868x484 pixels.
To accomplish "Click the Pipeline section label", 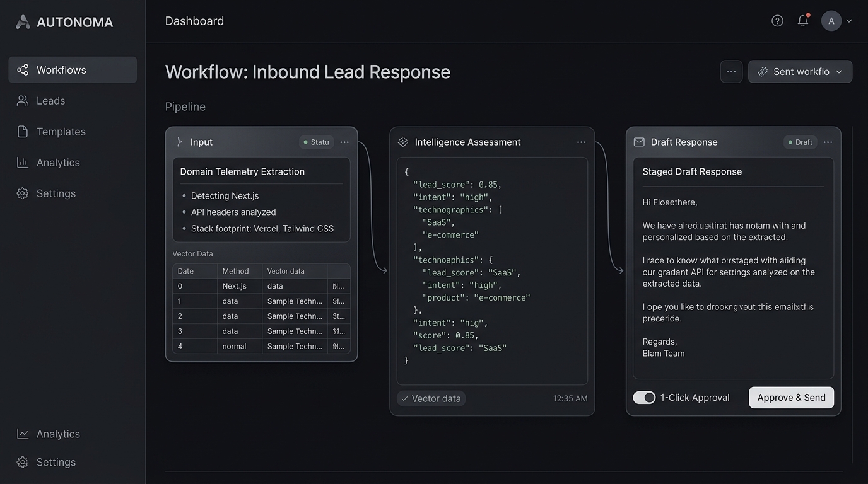I will (x=185, y=107).
